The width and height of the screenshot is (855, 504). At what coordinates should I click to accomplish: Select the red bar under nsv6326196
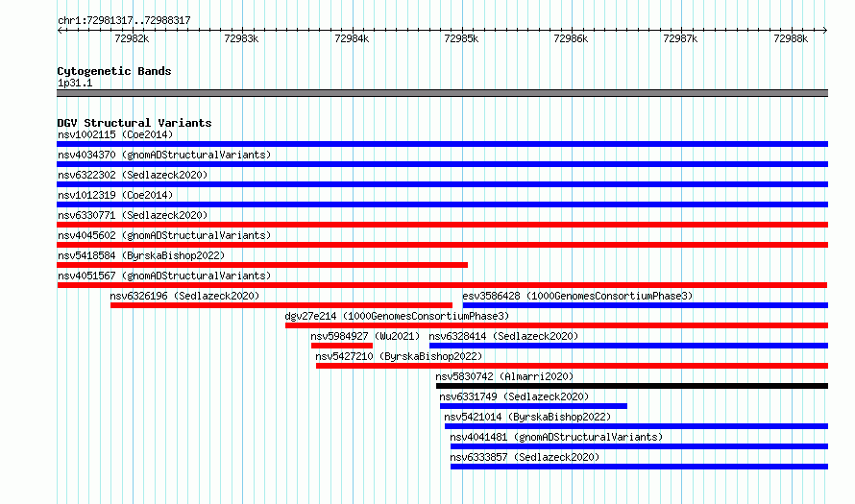tap(281, 305)
